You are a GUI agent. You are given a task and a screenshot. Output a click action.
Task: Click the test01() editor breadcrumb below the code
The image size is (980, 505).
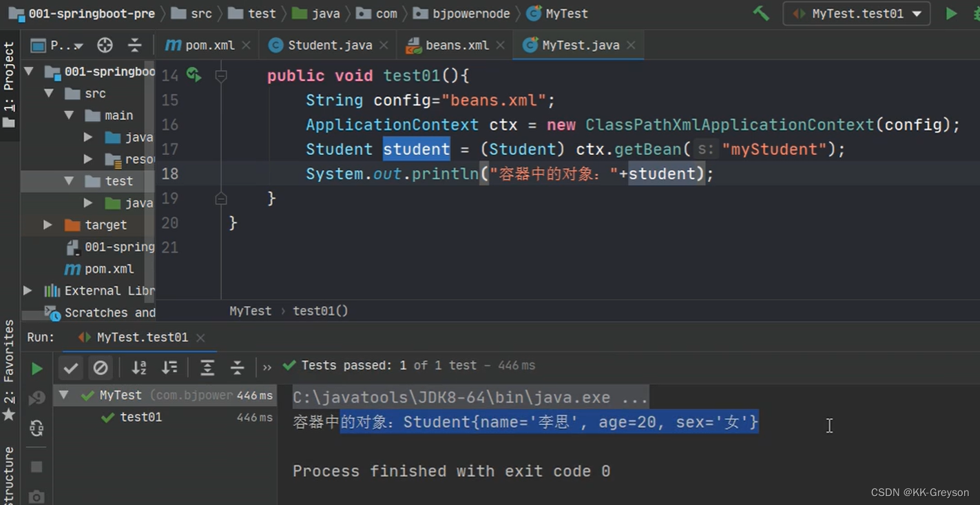coord(320,311)
